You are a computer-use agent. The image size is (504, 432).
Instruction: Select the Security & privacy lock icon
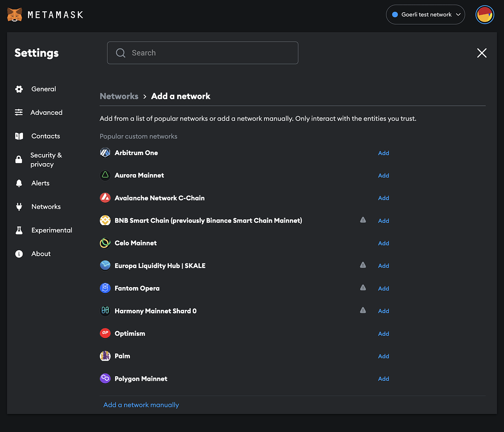pos(19,160)
